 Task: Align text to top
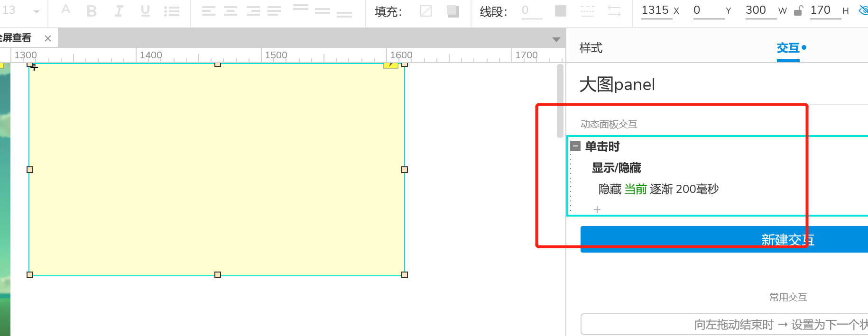pos(300,8)
